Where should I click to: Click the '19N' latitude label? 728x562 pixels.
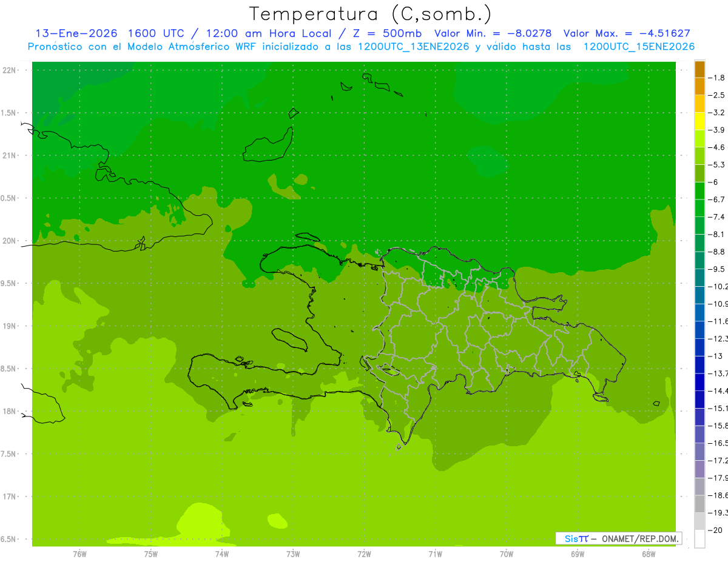[x=10, y=326]
